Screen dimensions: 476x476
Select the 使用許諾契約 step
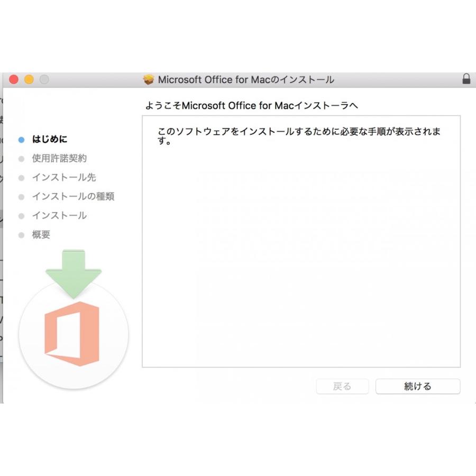click(x=59, y=158)
